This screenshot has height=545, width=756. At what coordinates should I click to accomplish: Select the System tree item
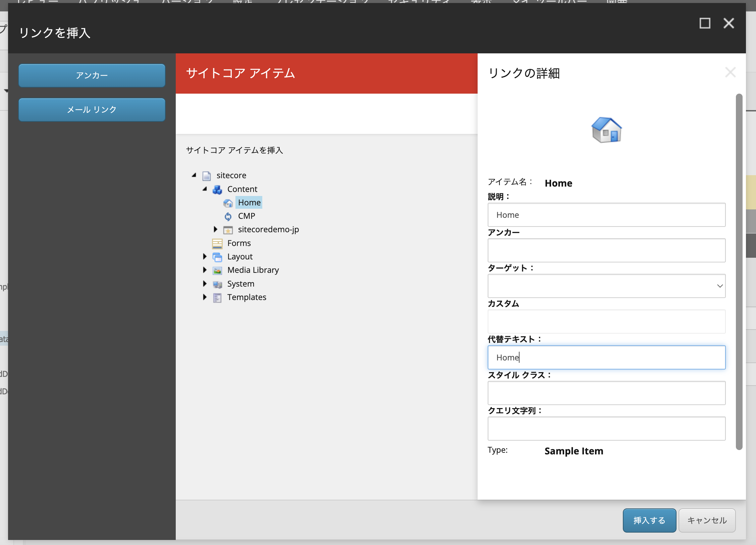240,284
